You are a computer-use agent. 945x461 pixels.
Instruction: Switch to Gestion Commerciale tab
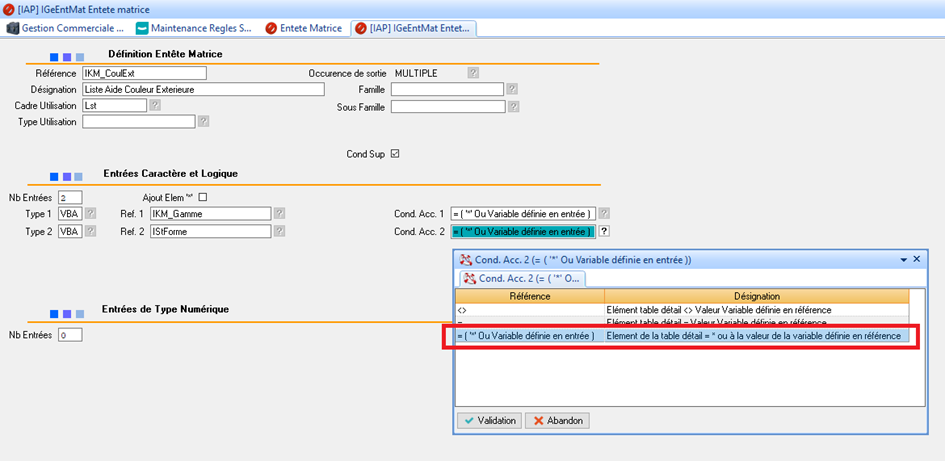[66, 28]
